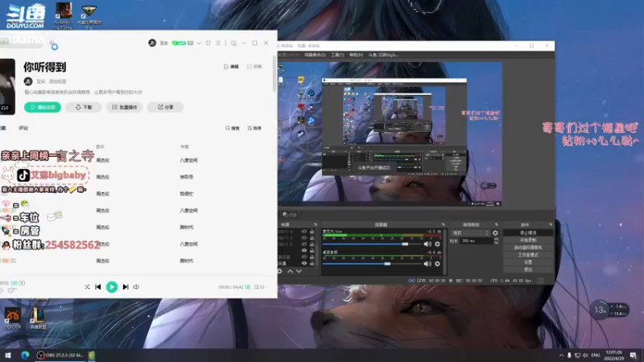Click the music player vertical scrollbar

point(275,74)
